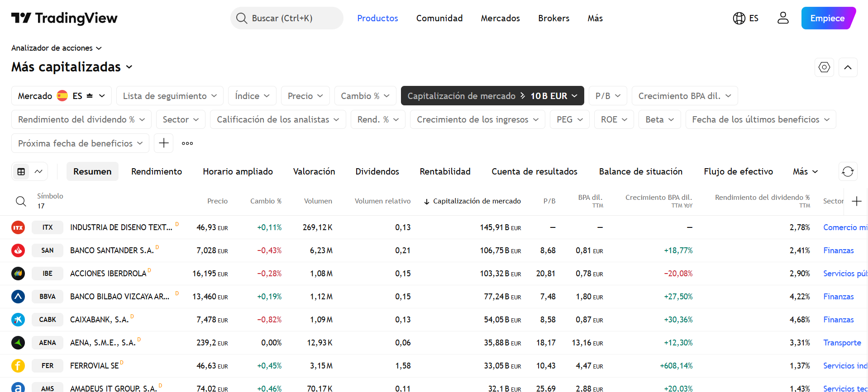Open the Sector filter dropdown
Screen dimensions: 868x392
(181, 119)
